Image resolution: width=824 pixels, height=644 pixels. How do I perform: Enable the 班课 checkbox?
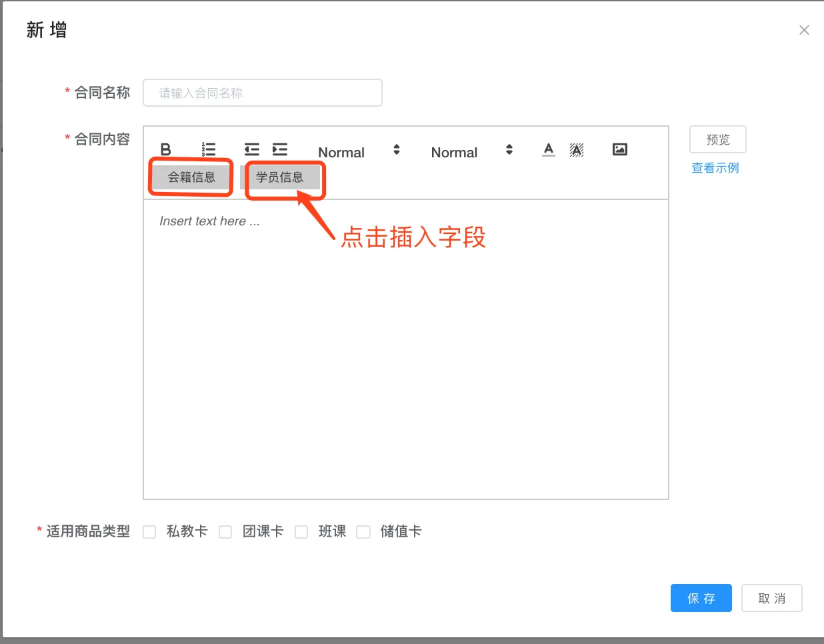pyautogui.click(x=302, y=532)
